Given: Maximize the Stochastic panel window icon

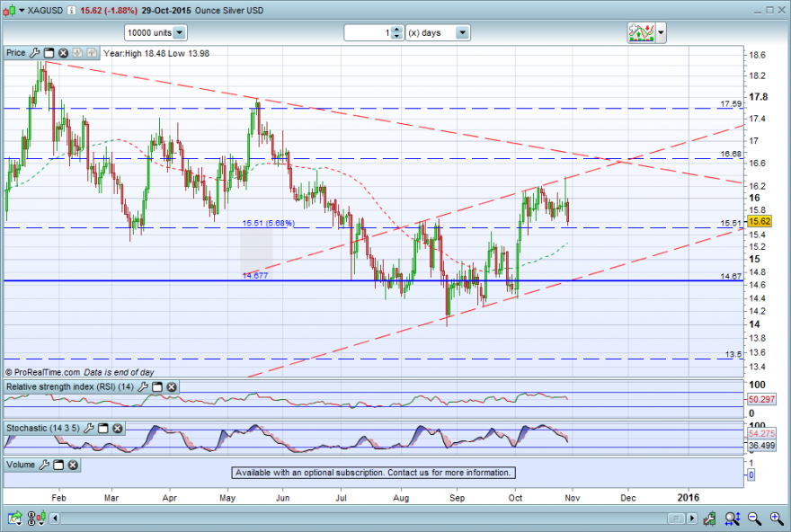Looking at the screenshot, I should coord(102,428).
